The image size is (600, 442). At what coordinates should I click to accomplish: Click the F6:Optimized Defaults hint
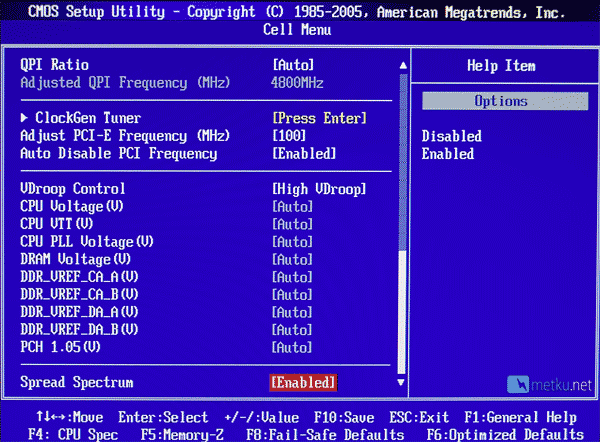pyautogui.click(x=505, y=435)
